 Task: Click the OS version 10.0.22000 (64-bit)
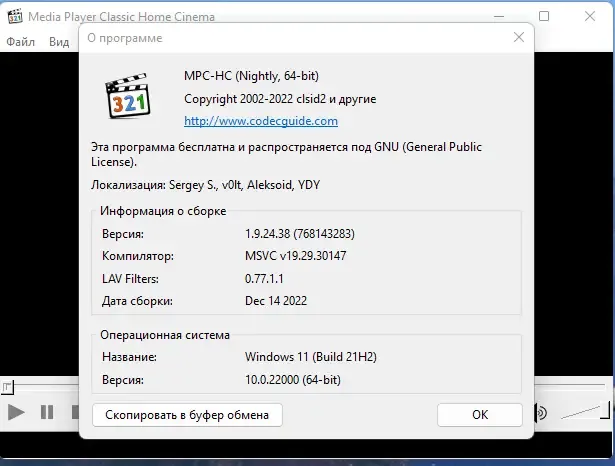pyautogui.click(x=293, y=379)
